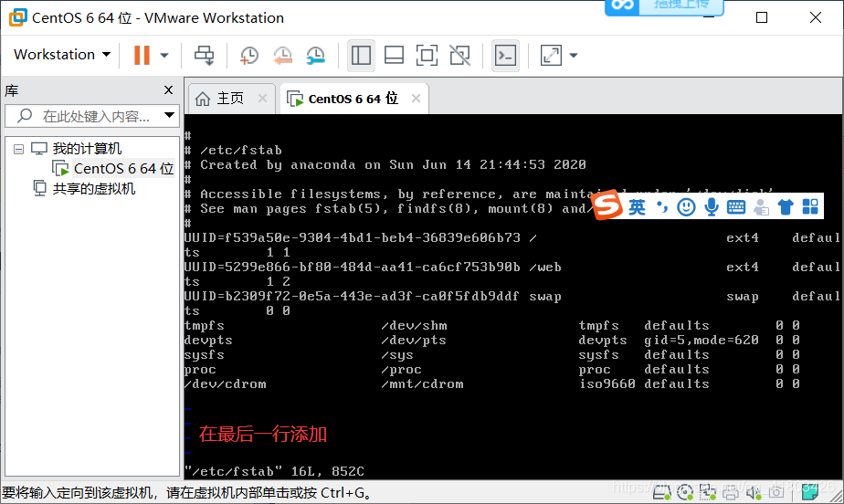The height and width of the screenshot is (504, 844).
Task: Switch to Unity mode
Action: pos(459,55)
